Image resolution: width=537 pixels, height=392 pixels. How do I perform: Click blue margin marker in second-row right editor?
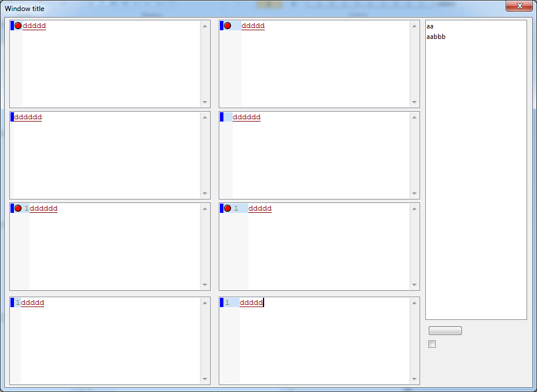coord(222,117)
